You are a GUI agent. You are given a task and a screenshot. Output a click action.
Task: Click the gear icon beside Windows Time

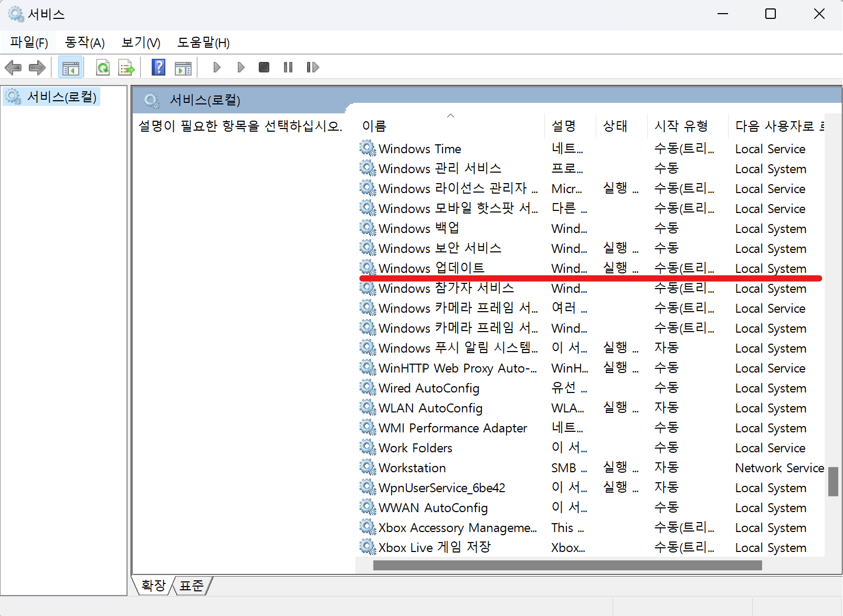(x=368, y=148)
